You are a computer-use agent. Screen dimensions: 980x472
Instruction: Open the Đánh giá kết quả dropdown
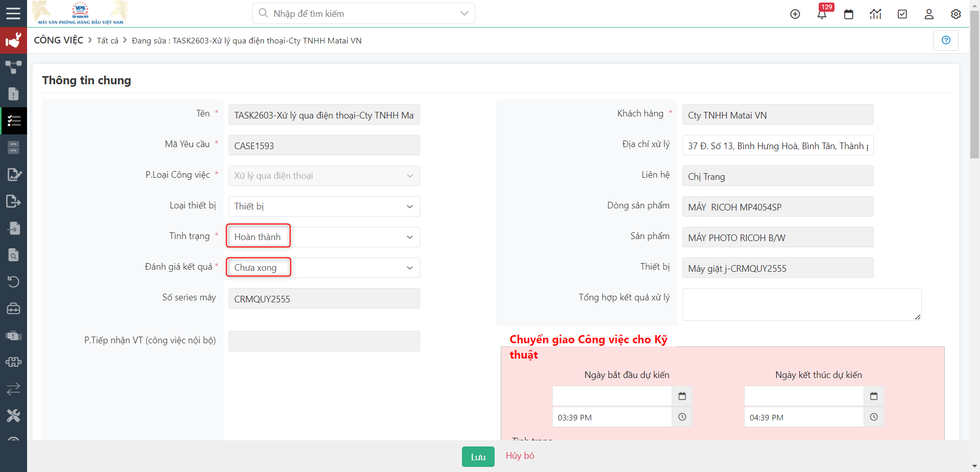[324, 268]
